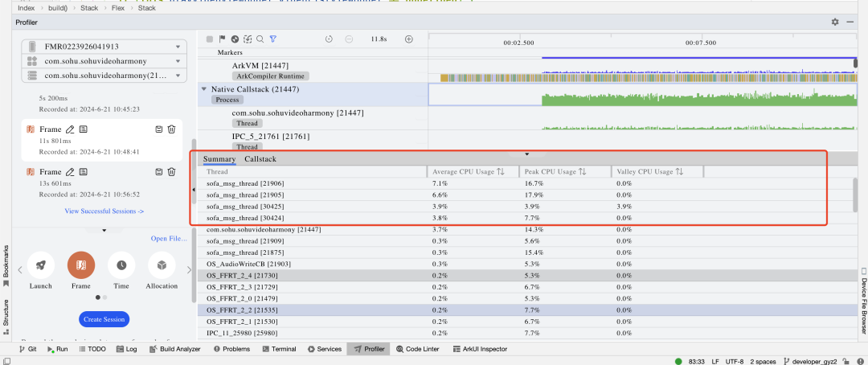Collapse the Native Callstack (21447) row
Image resolution: width=868 pixels, height=365 pixels.
pyautogui.click(x=203, y=89)
